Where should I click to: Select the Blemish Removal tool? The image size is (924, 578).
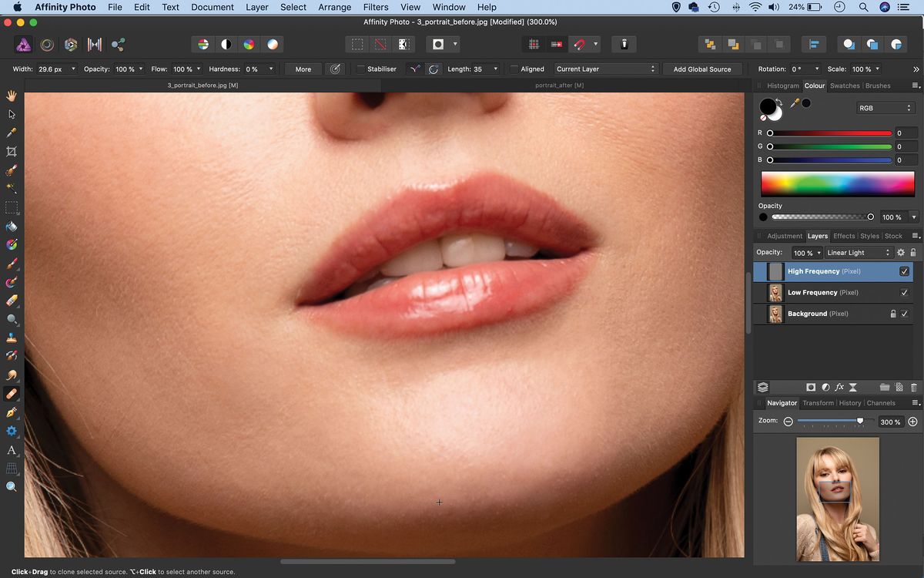click(11, 394)
